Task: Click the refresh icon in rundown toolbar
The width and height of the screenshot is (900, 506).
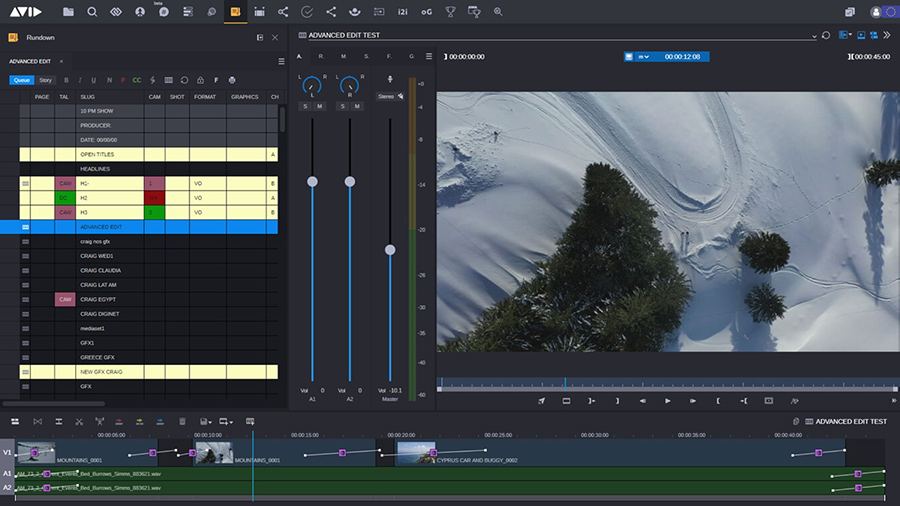Action: (184, 80)
